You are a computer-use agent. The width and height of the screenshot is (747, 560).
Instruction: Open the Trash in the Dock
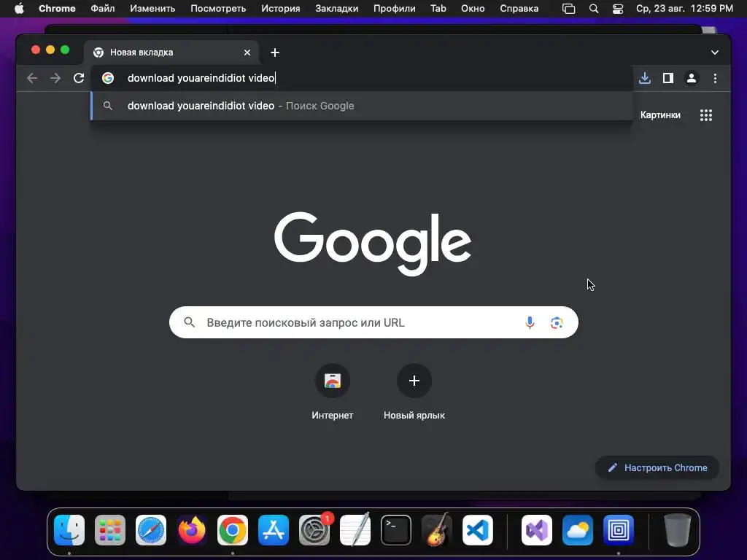tap(678, 530)
